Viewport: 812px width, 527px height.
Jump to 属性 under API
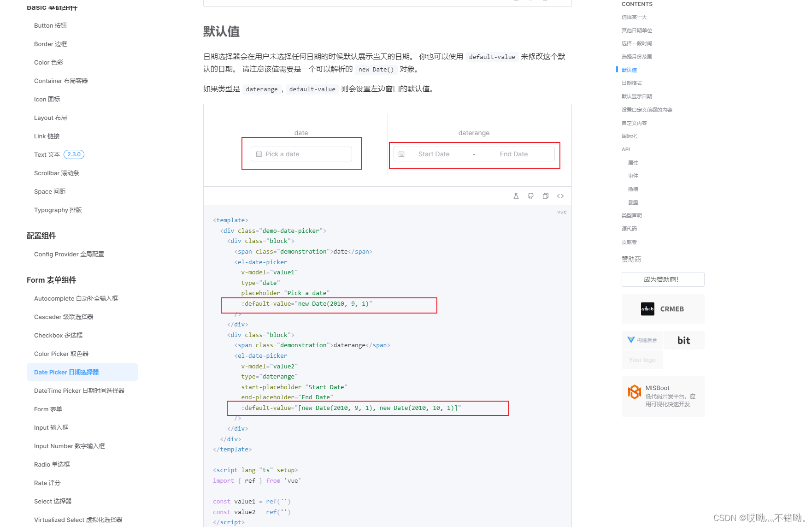coord(633,163)
